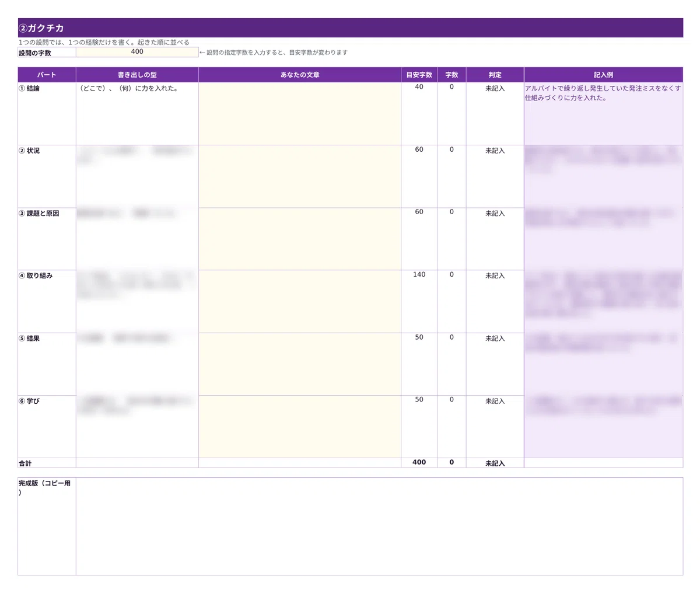Select 目安字数 140 in the ④ 取り組み row
Image resolution: width=700 pixels, height=593 pixels.
pos(419,274)
